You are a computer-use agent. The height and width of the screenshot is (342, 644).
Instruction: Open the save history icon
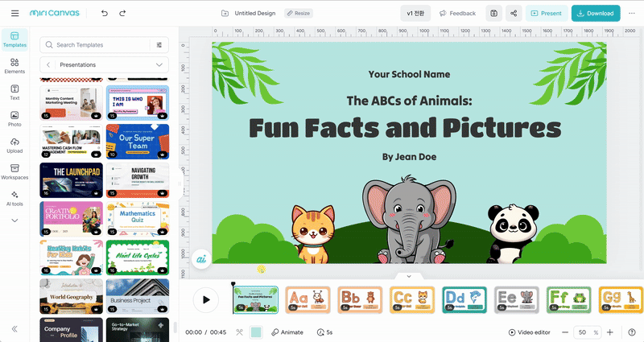click(493, 13)
